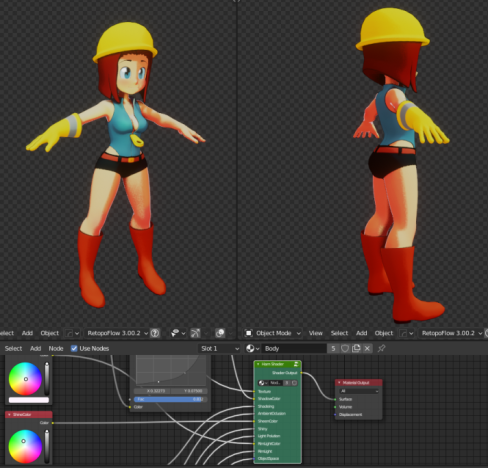Open the Slot 1 dropdown
The image size is (488, 468).
tap(220, 348)
